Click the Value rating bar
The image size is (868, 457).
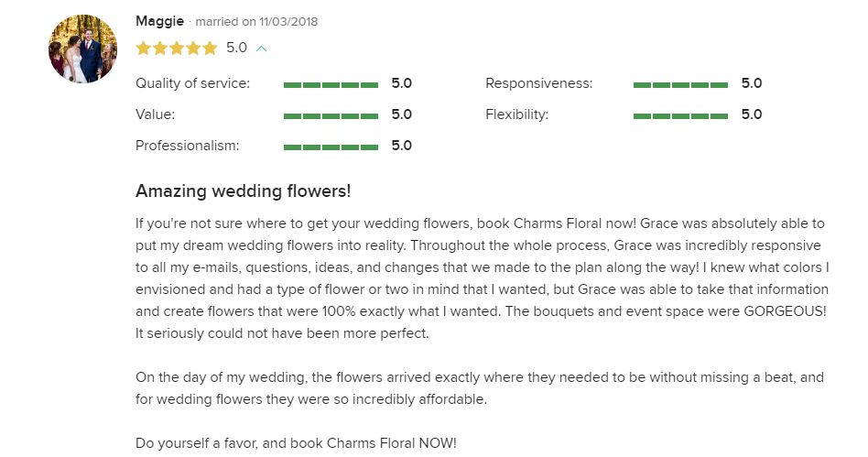coord(331,115)
